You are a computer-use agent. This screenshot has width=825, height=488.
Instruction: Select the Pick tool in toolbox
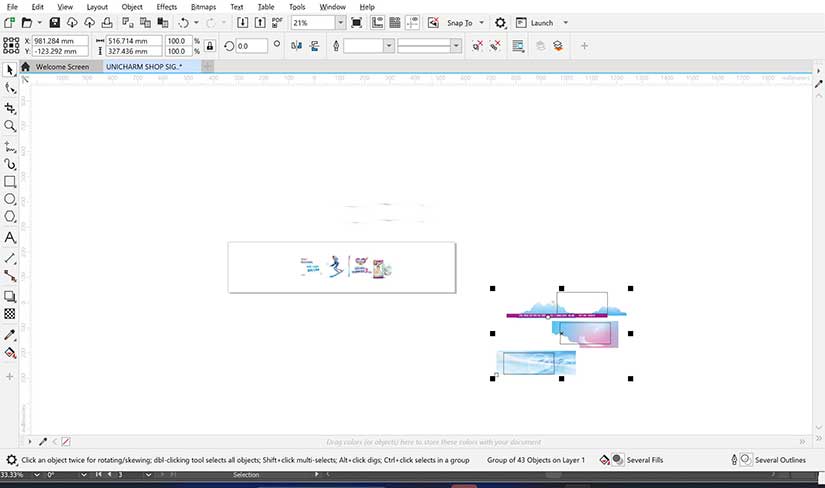click(9, 70)
